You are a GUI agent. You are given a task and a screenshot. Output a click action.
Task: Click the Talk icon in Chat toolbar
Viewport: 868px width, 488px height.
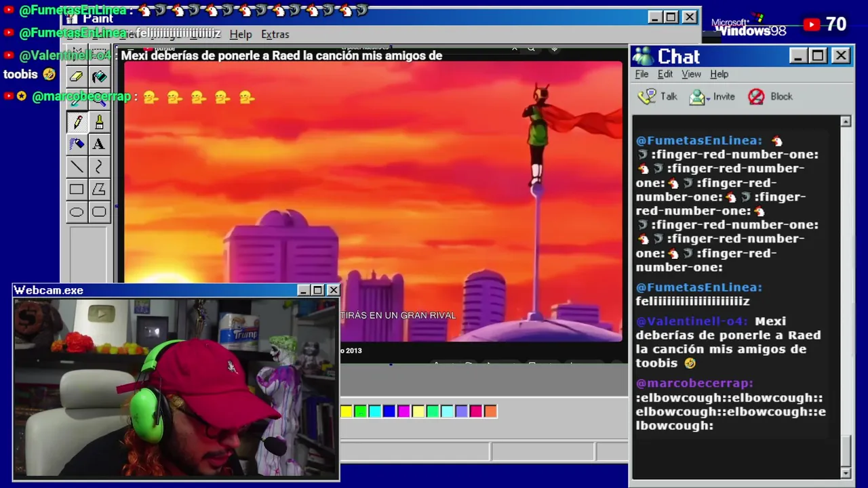coord(647,96)
